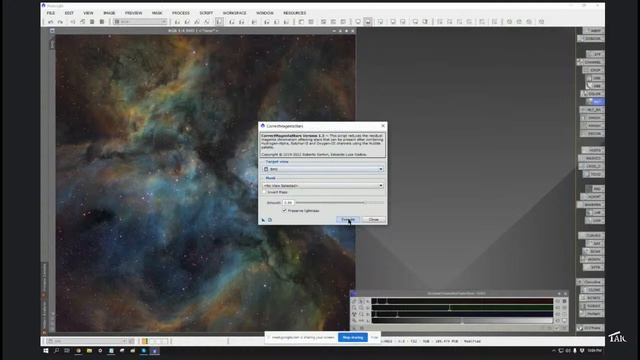Open the Windows Start menu

[46, 351]
